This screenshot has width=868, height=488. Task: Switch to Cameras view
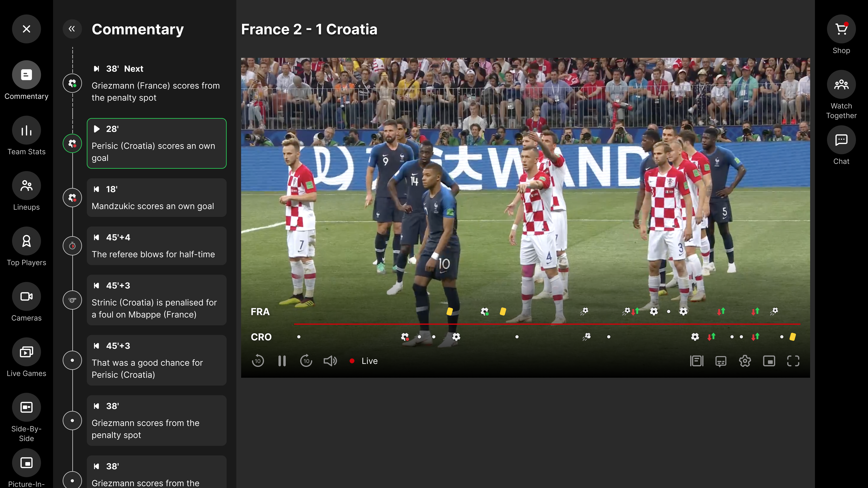(26, 302)
